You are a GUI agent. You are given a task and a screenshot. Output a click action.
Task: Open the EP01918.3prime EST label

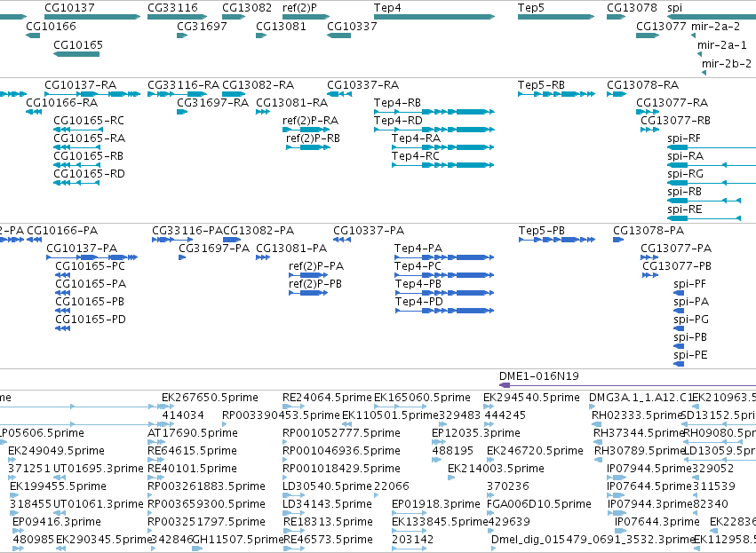[x=436, y=504]
